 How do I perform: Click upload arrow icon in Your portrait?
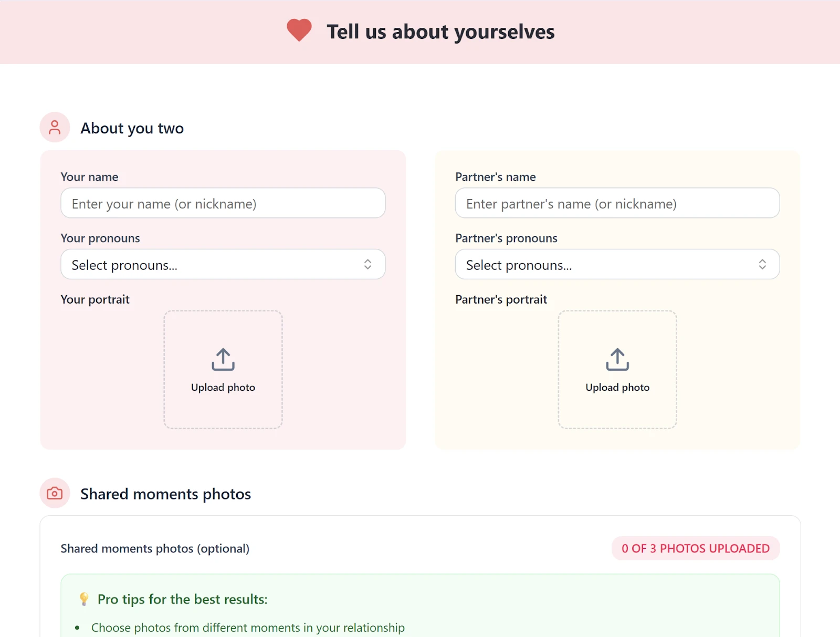(223, 360)
